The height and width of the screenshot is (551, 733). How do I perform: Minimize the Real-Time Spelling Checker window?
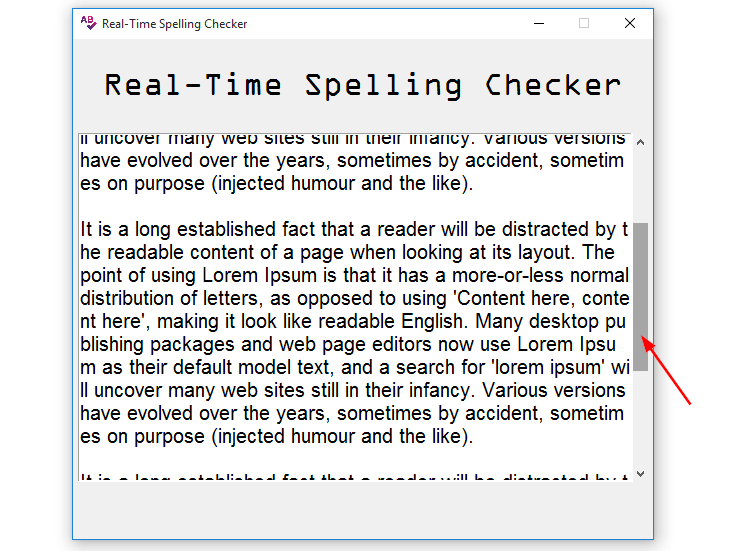(x=539, y=23)
